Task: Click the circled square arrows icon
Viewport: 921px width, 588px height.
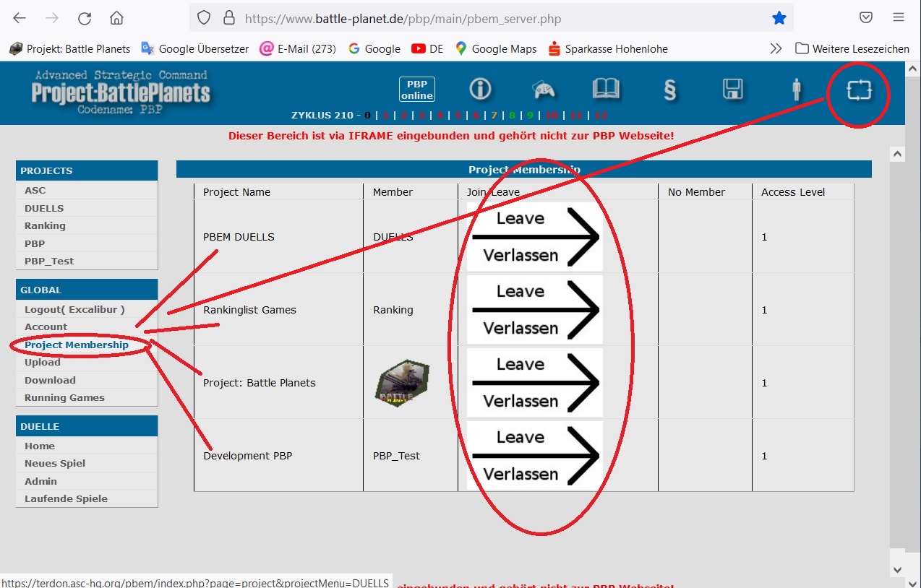Action: pos(859,90)
